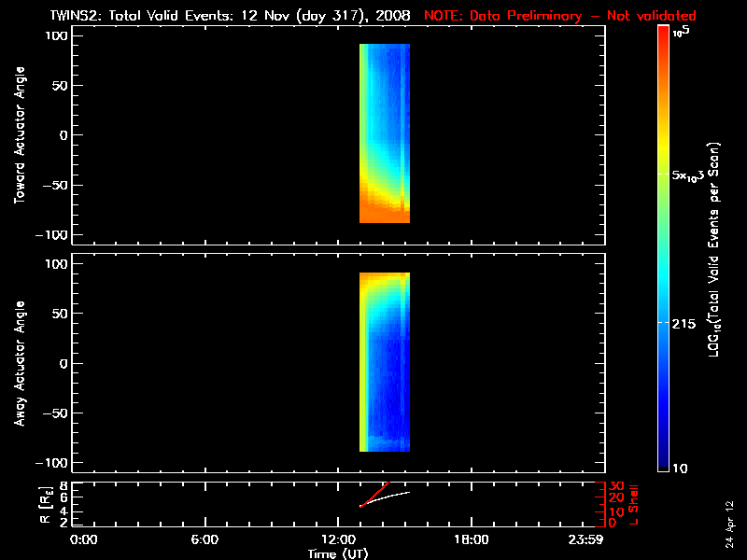This screenshot has height=560, width=747.
Task: Pick the dark blue bottom of colorbar
Action: pyautogui.click(x=663, y=462)
